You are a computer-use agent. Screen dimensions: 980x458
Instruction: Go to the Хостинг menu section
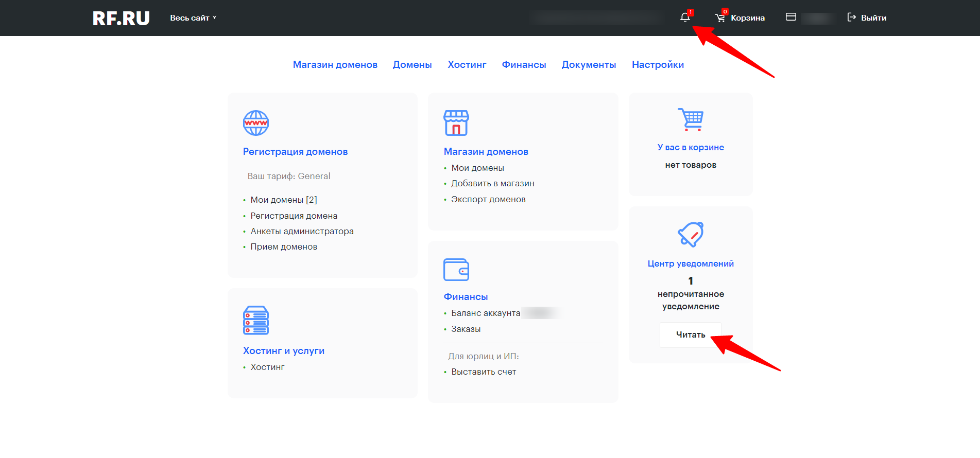click(467, 65)
